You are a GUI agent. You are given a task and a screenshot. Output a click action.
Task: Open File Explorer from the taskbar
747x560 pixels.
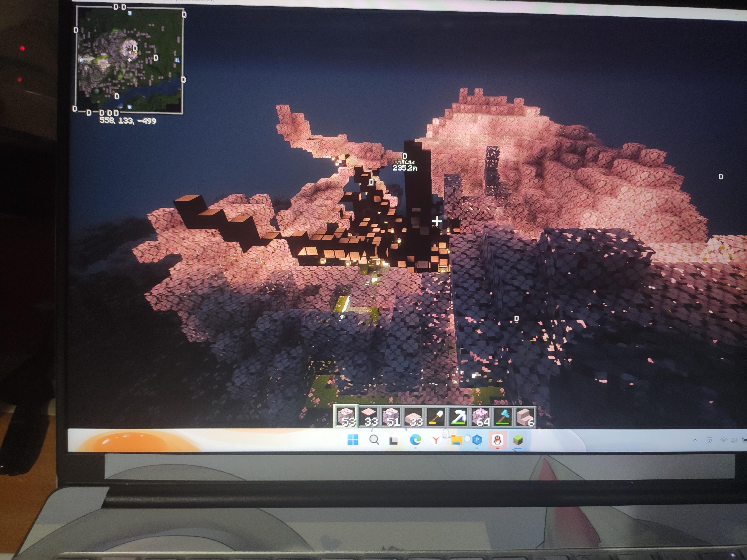(x=457, y=440)
